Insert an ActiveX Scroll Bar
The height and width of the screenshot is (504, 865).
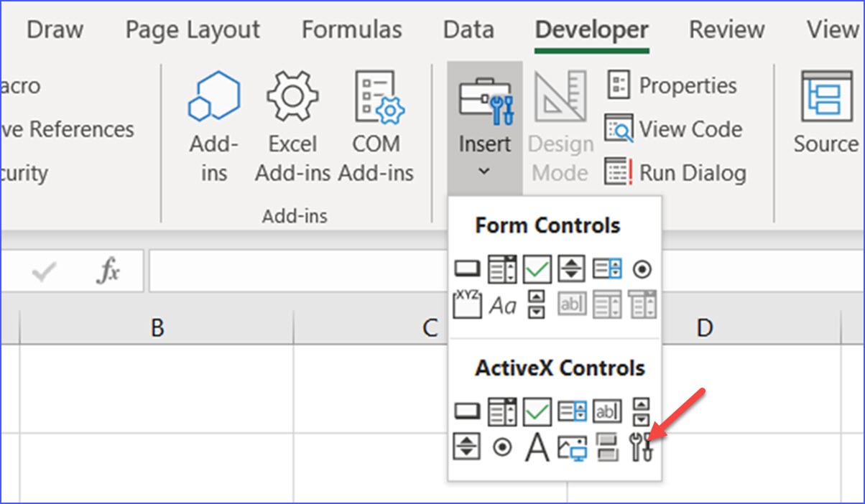coord(642,411)
